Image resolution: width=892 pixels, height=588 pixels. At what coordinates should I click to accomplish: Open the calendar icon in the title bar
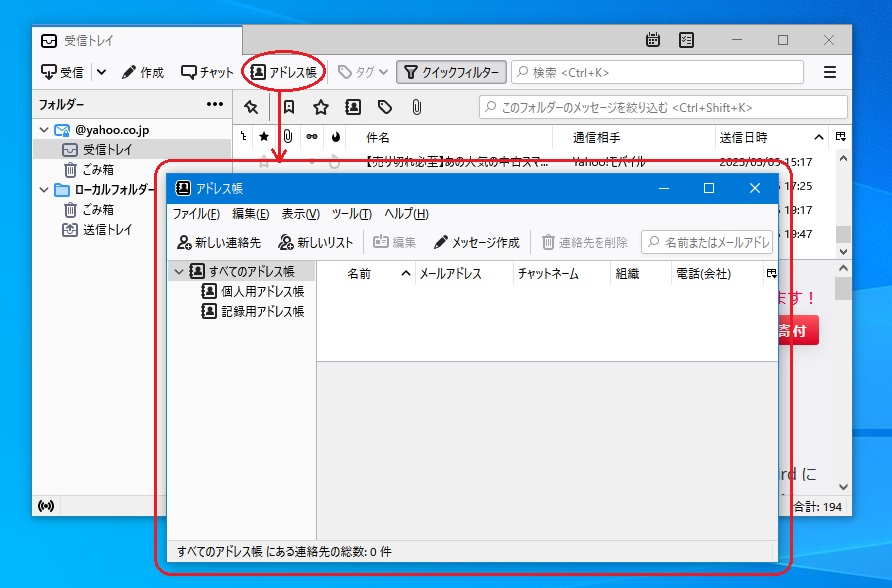click(x=653, y=40)
